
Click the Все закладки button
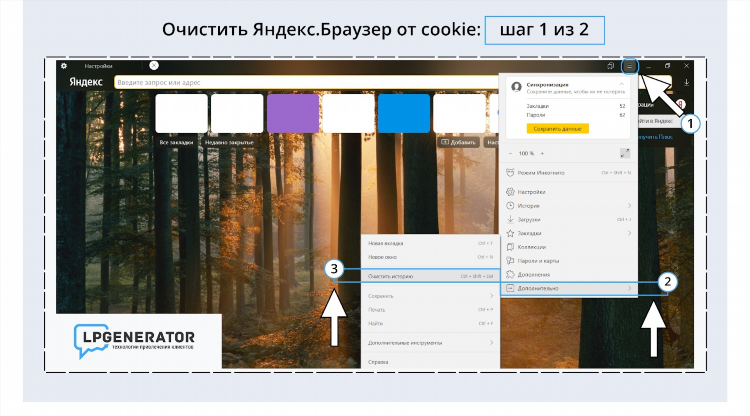click(x=176, y=142)
